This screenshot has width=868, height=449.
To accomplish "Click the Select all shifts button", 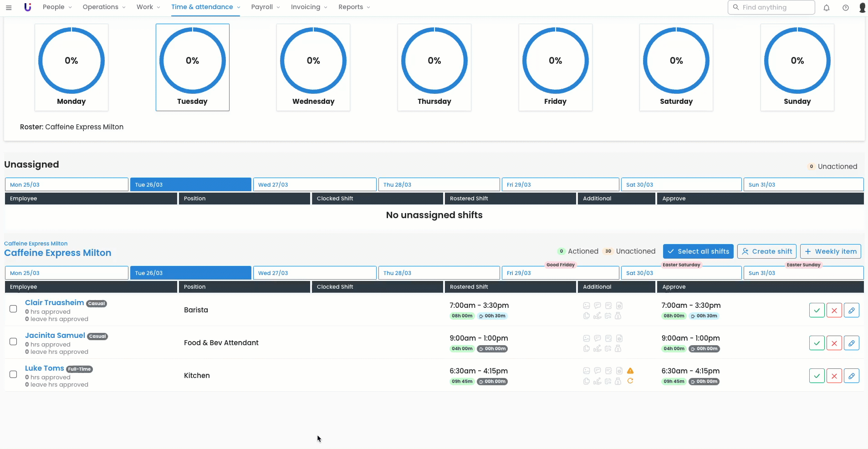I will pos(698,251).
